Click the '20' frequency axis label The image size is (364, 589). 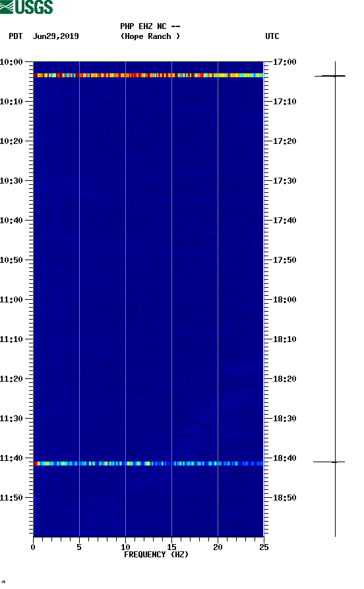[x=218, y=547]
